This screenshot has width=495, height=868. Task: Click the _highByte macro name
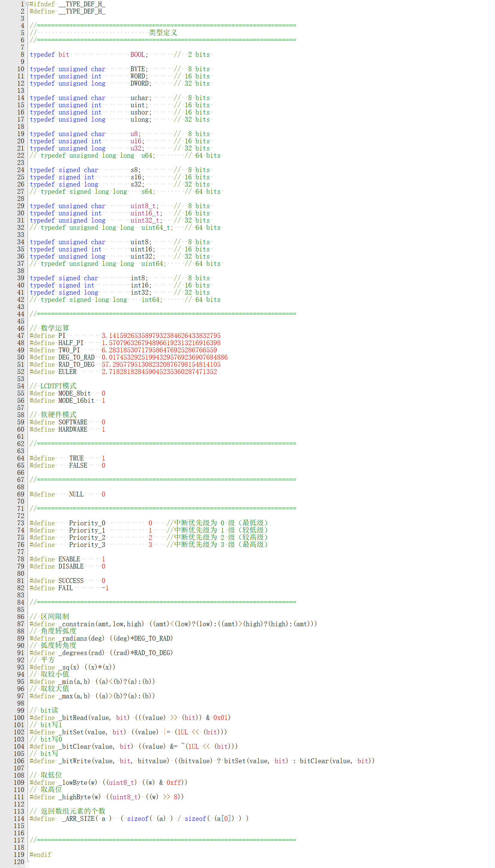point(74,797)
